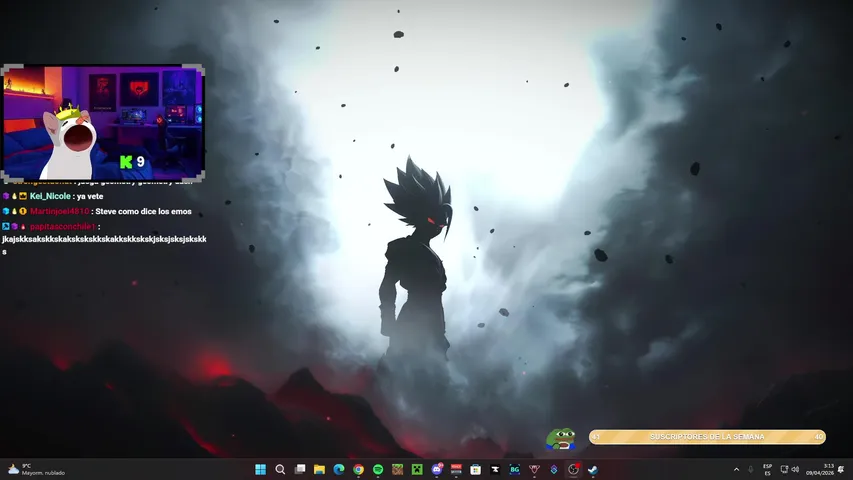Click the webcam overlay thumbnail
Screen dimensions: 853x480
point(103,123)
